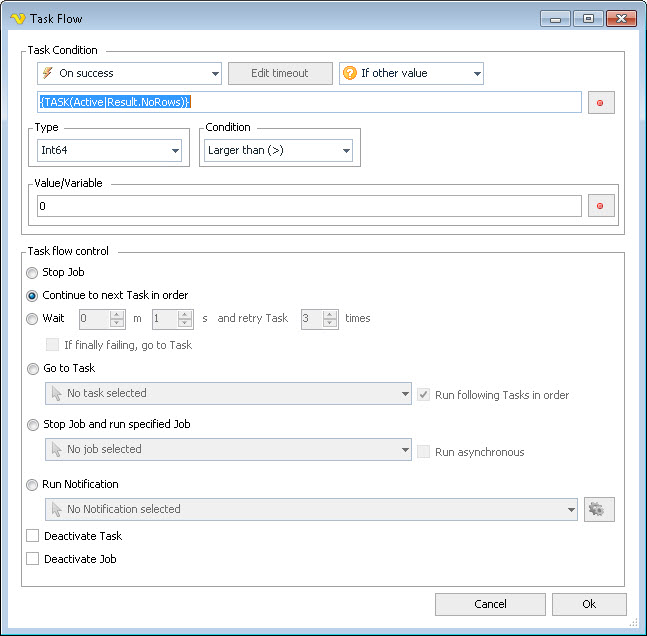Expand the Larger than (>) Condition dropdown
The height and width of the screenshot is (636, 647).
(278, 150)
